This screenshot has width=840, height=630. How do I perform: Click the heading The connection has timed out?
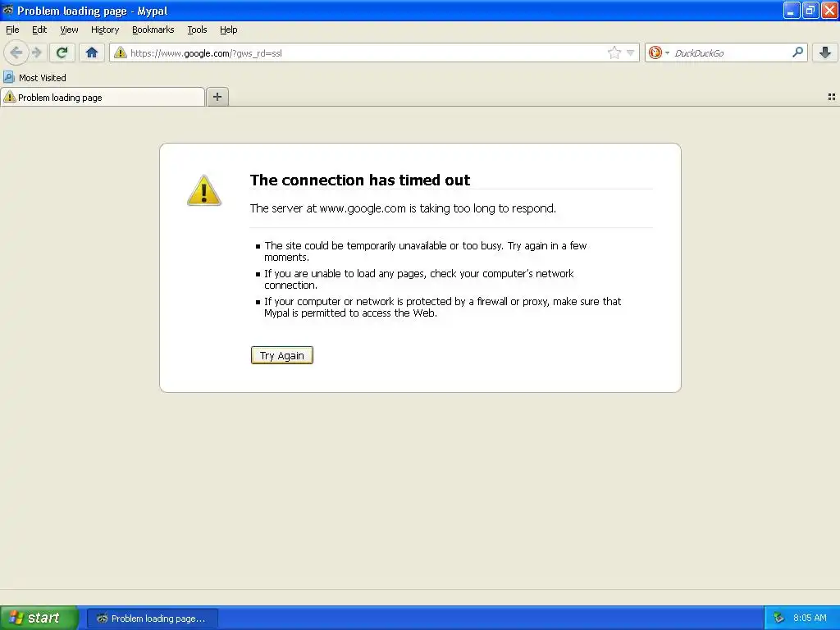360,180
